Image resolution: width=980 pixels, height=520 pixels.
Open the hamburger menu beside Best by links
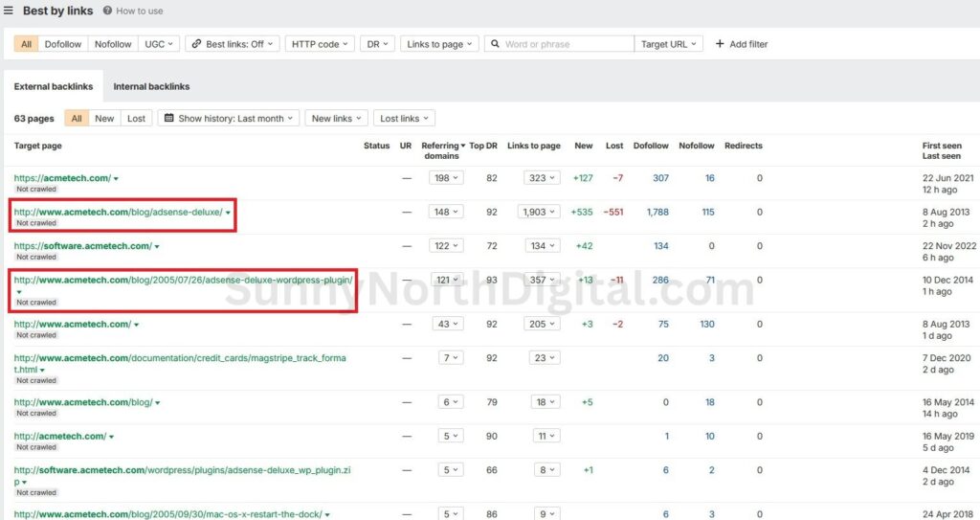(8, 11)
